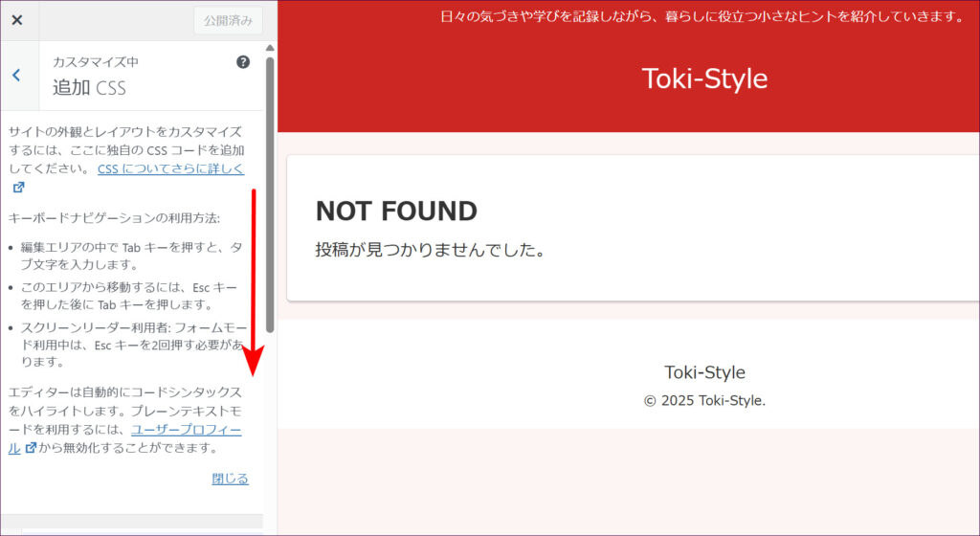Click the sidebar scrollbar up arrow
Viewport: 980px width, 536px height.
click(270, 48)
